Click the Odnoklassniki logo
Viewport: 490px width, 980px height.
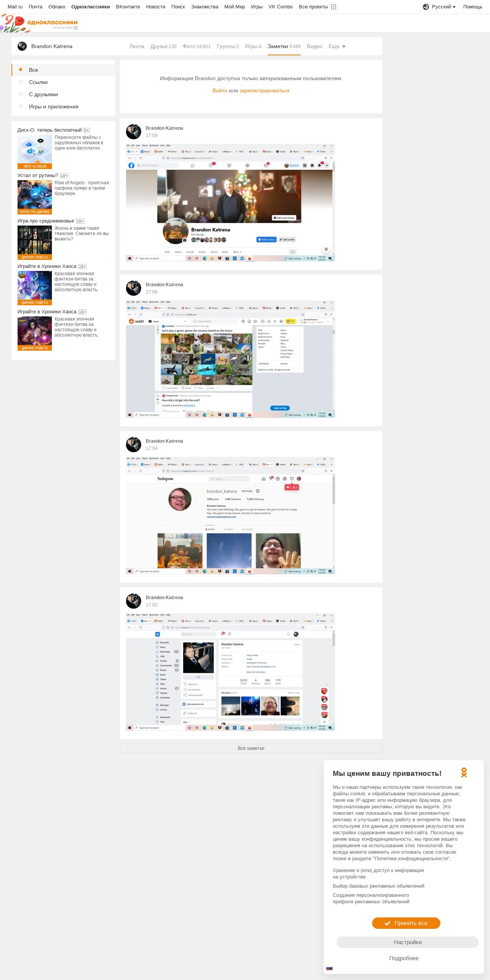click(52, 23)
